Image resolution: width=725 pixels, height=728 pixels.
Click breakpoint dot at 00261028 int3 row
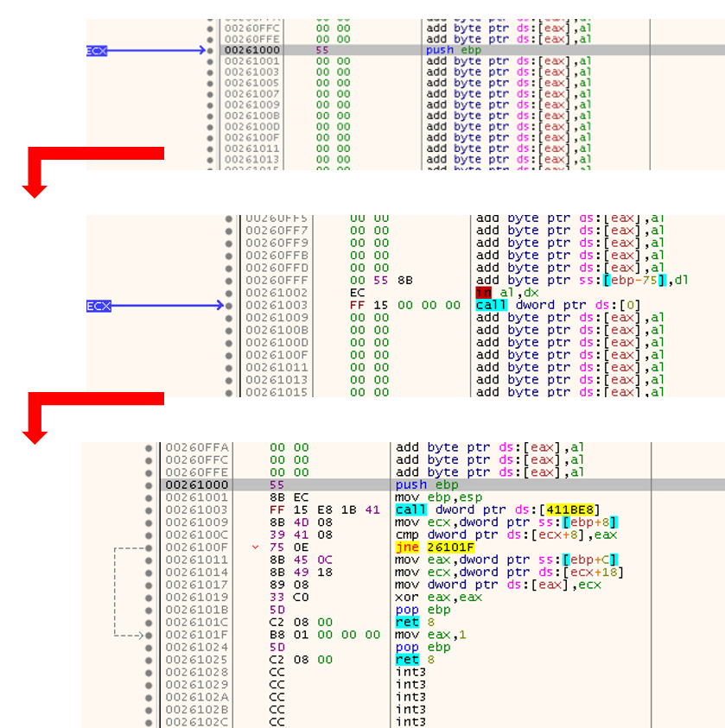pyautogui.click(x=149, y=673)
